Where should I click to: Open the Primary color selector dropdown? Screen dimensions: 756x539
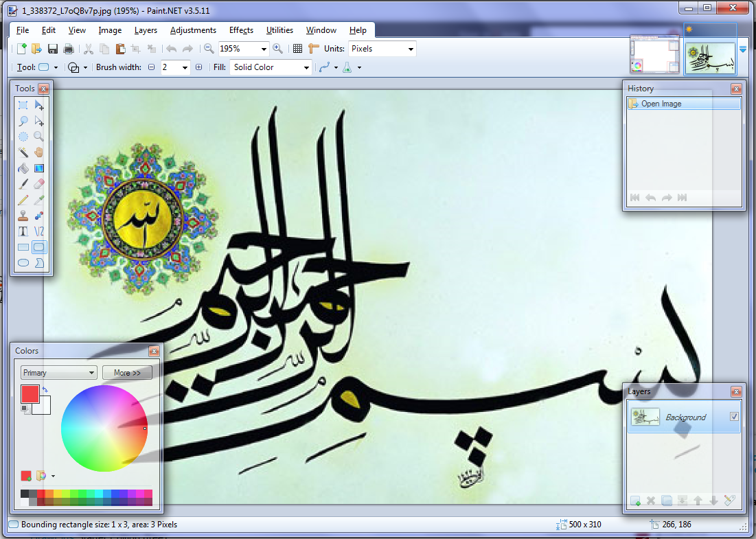coord(59,373)
